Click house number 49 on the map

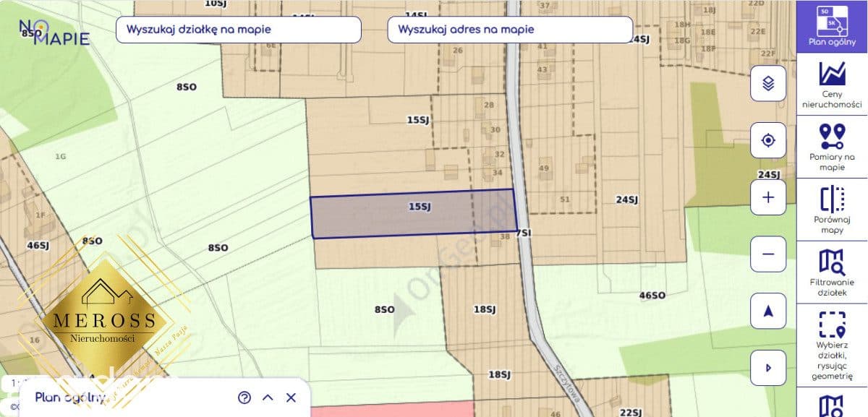544,168
